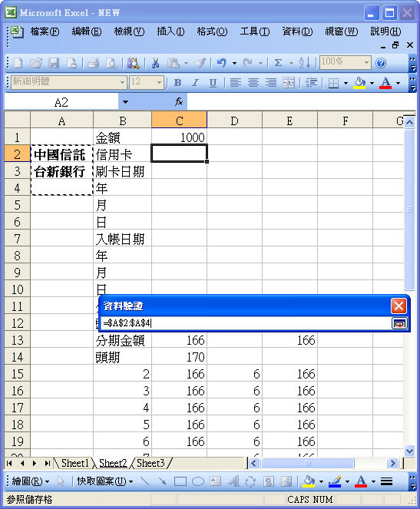Image resolution: width=420 pixels, height=509 pixels.
Task: Toggle Italic formatting
Action: coord(195,82)
